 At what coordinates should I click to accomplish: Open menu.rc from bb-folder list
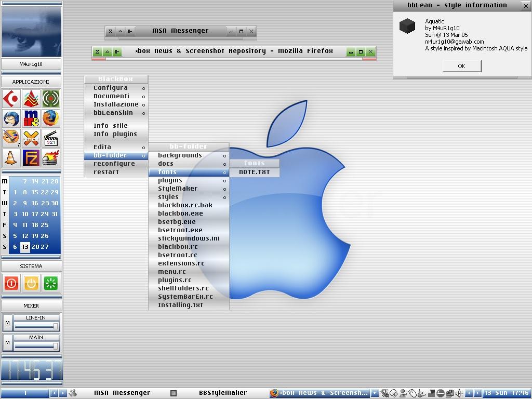pos(189,272)
